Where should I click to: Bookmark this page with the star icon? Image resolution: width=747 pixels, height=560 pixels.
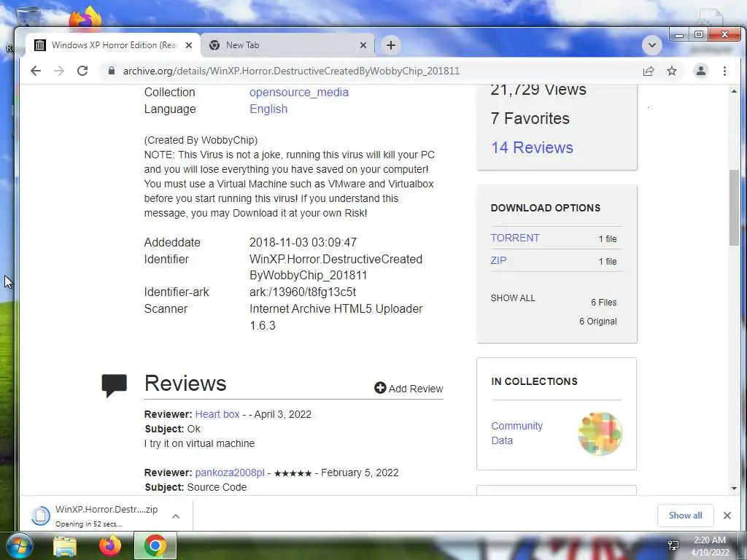(672, 71)
